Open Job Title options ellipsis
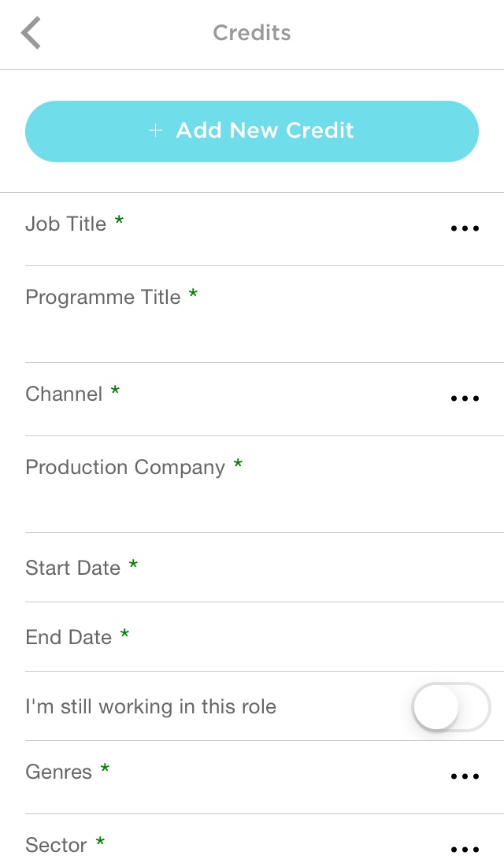The image size is (504, 863). tap(465, 229)
